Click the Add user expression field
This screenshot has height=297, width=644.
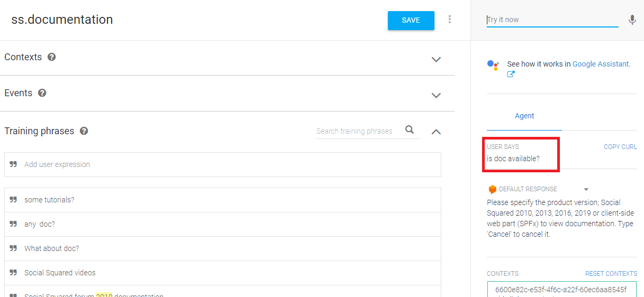[x=222, y=164]
